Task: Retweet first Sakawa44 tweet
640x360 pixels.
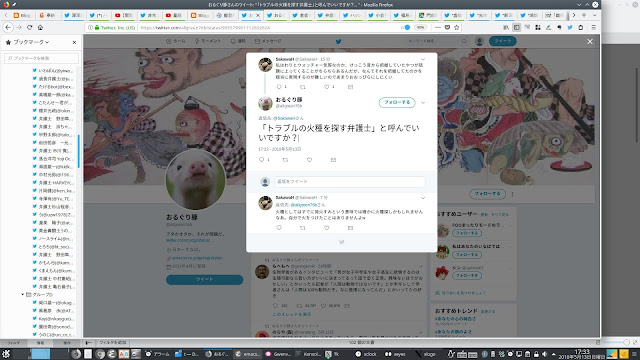Action: pos(302,87)
